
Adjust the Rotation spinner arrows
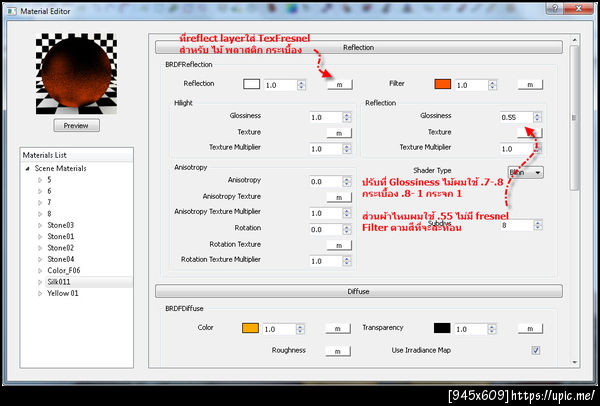pos(347,230)
